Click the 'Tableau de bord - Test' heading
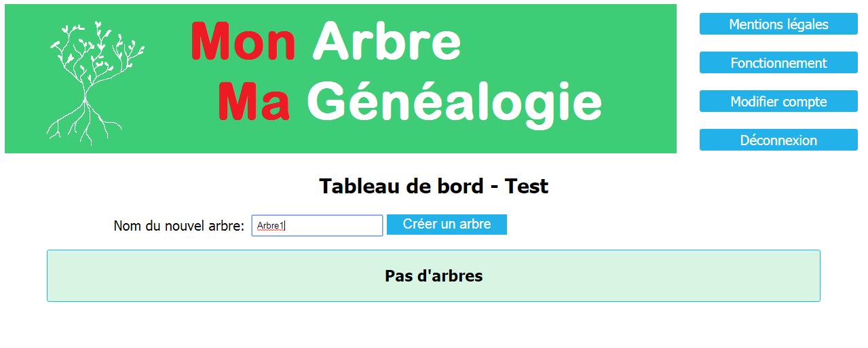 [434, 186]
